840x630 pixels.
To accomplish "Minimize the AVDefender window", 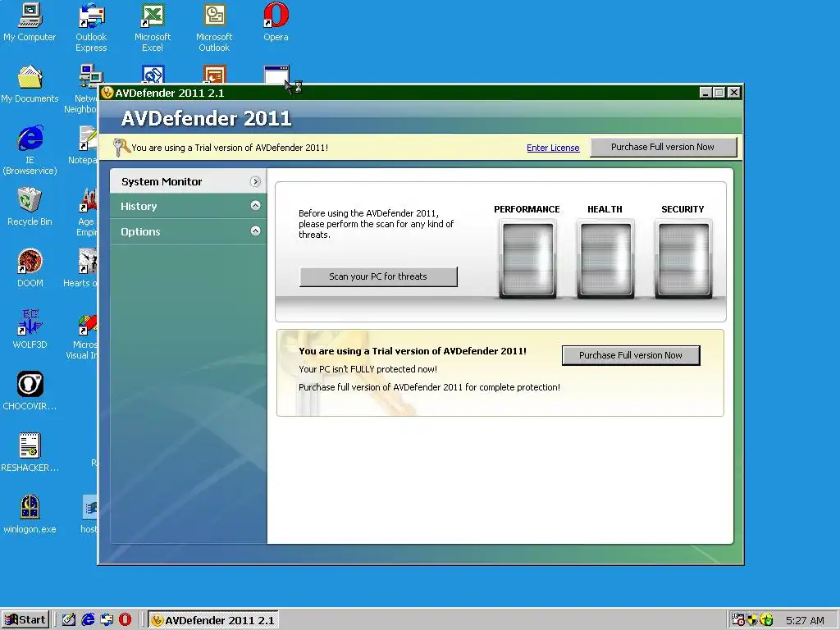I will pos(705,93).
